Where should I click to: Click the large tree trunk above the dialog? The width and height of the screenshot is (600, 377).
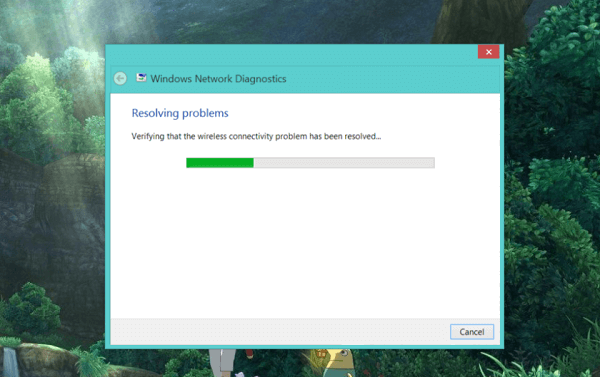pos(478,21)
